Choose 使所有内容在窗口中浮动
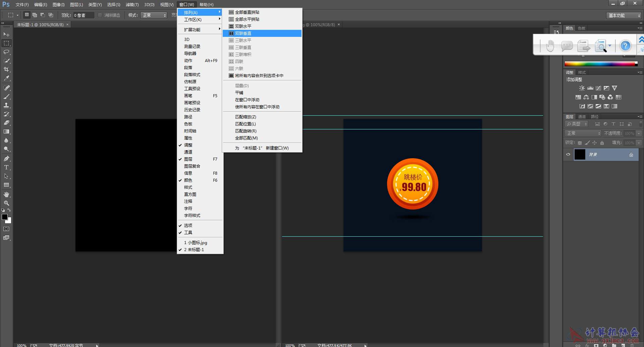Image resolution: width=644 pixels, height=347 pixels. coord(262,107)
